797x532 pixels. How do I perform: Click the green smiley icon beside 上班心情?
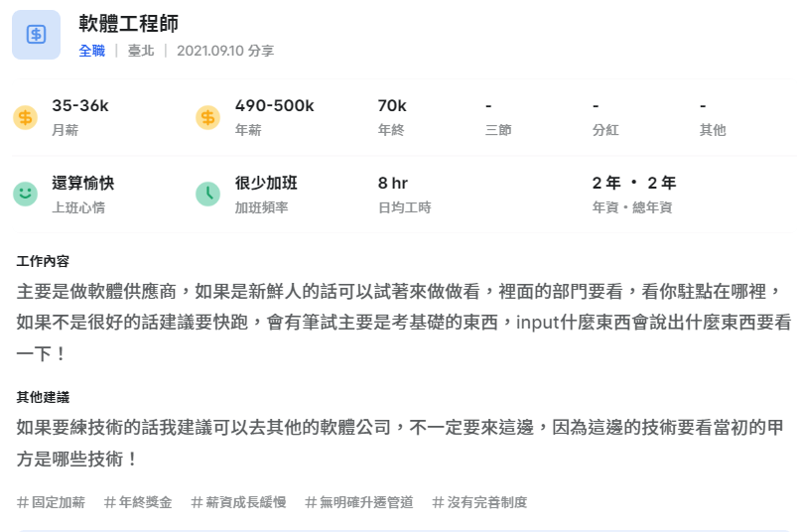tap(26, 195)
